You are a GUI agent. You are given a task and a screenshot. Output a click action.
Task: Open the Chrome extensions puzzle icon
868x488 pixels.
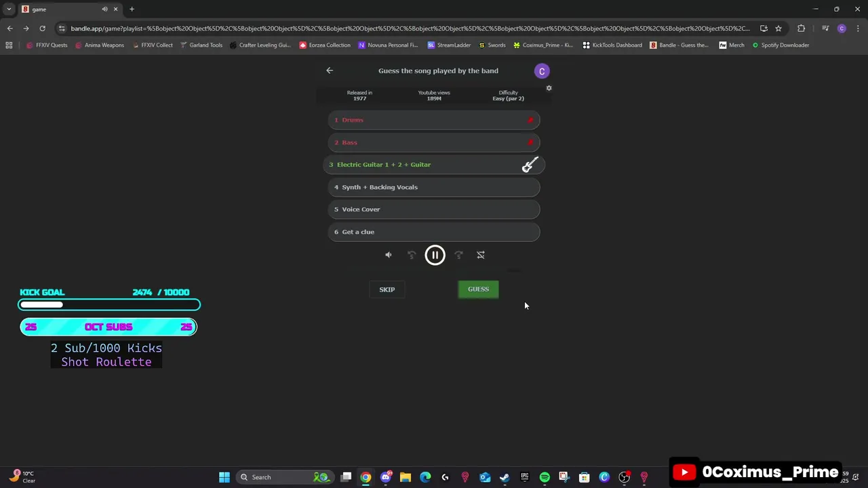coord(802,28)
